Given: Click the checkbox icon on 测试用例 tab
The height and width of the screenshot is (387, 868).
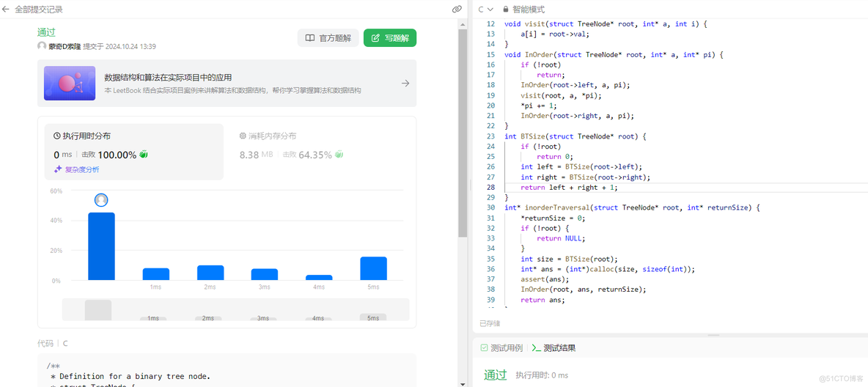Looking at the screenshot, I should (x=484, y=347).
